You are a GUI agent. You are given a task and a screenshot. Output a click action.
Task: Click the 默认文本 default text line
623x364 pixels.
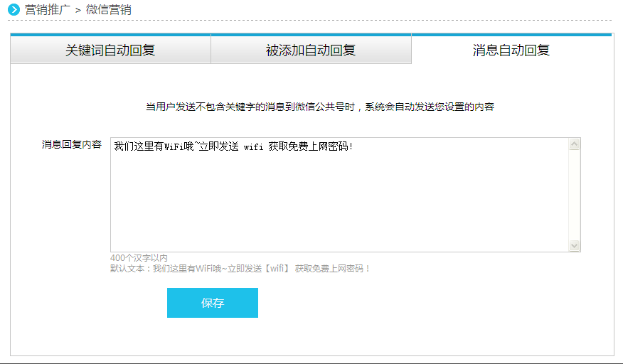point(240,269)
